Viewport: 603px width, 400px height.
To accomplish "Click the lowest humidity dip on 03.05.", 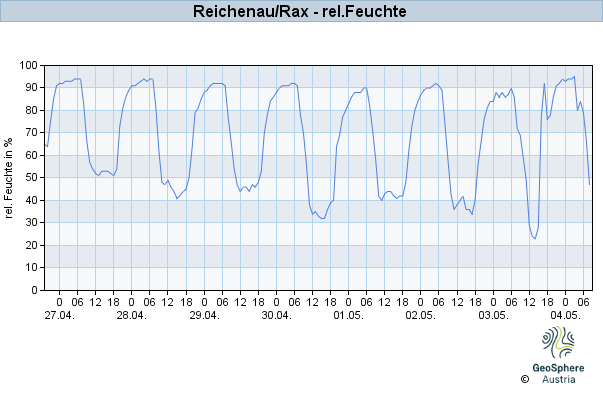I will pos(535,238).
